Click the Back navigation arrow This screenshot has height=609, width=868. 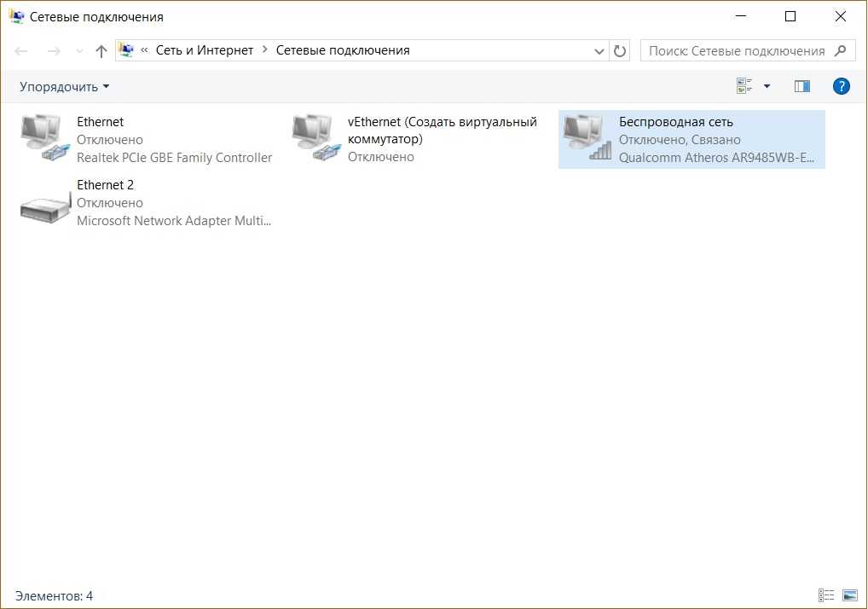22,51
